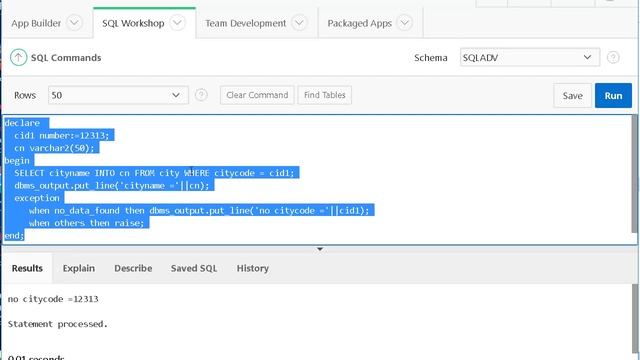Click the 'when others then raise;' line
640x360 pixels.
[x=87, y=223]
